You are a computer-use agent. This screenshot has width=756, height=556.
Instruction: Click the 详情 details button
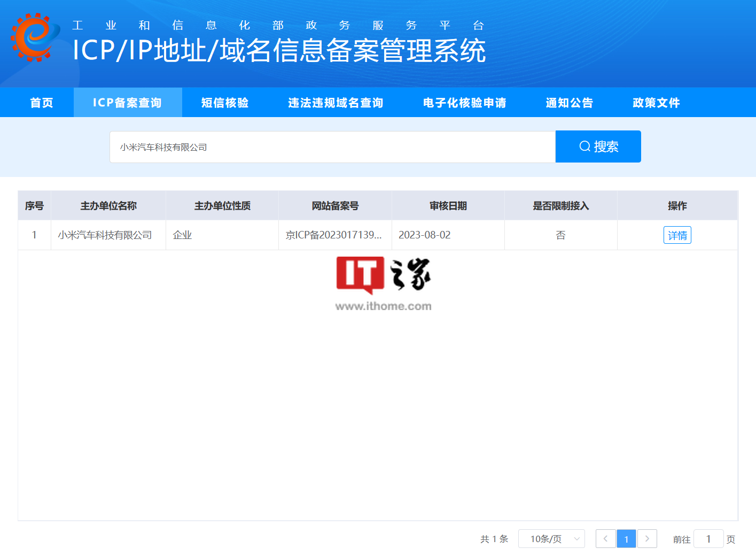click(677, 235)
